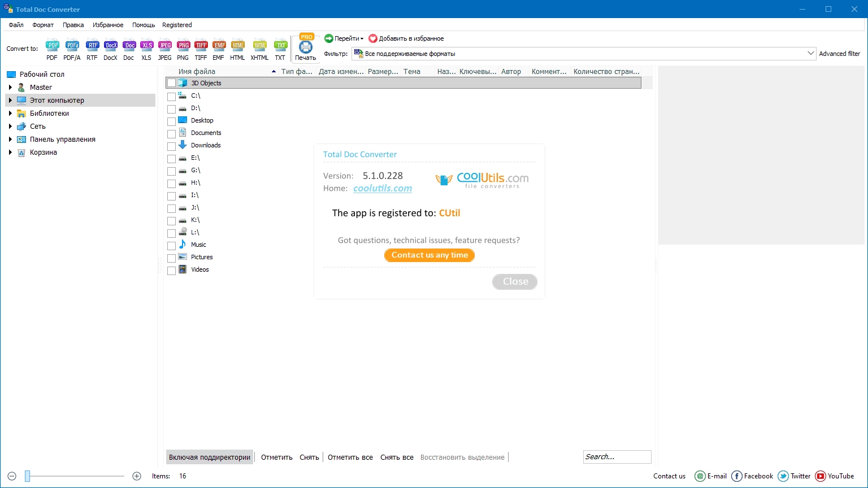Click Отметить все button

350,457
